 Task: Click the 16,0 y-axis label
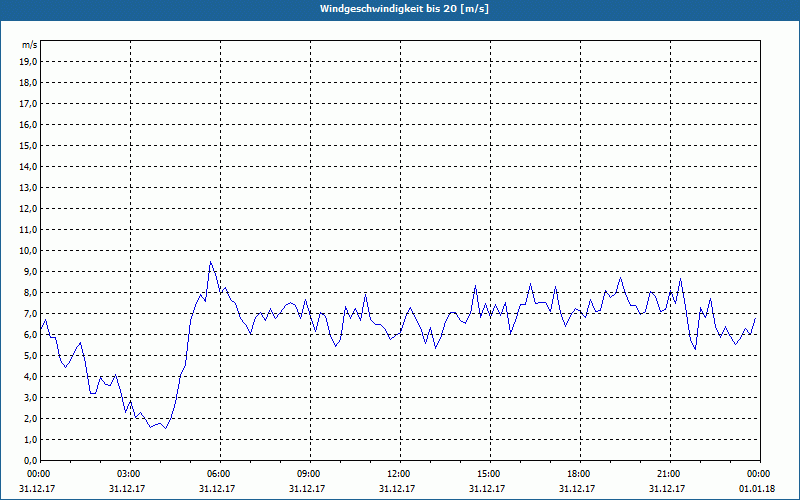pyautogui.click(x=28, y=124)
